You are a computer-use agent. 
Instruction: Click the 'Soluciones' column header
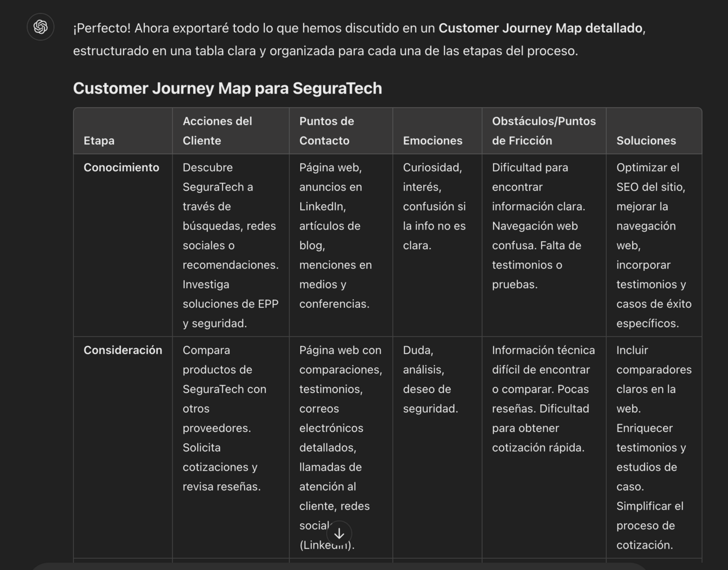point(646,140)
